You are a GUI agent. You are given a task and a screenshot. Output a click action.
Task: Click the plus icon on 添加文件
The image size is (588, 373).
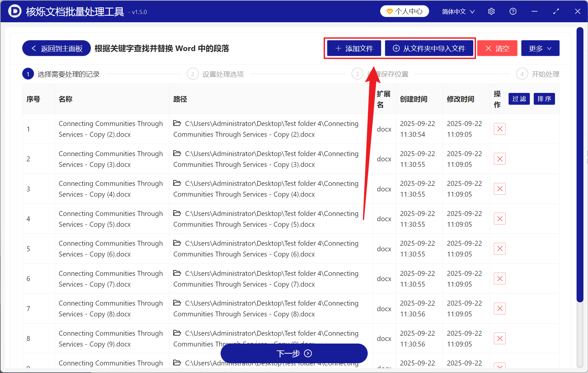tap(338, 48)
